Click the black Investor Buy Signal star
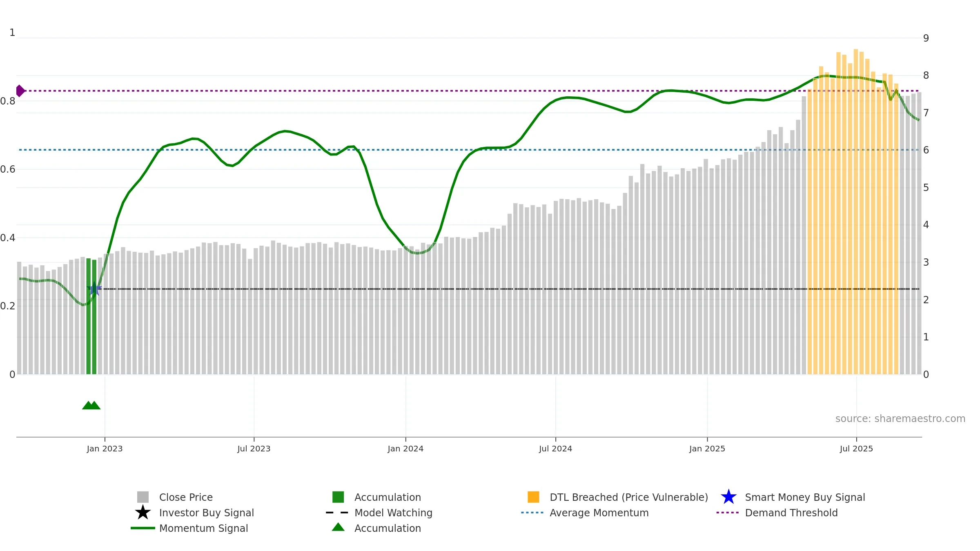The height and width of the screenshot is (551, 980). pos(143,513)
